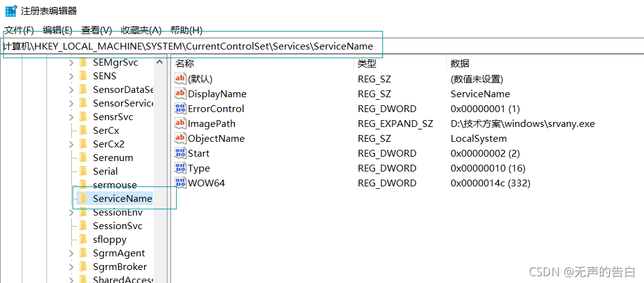Click the ImagePath string value icon
This screenshot has width=644, height=283.
(x=181, y=123)
